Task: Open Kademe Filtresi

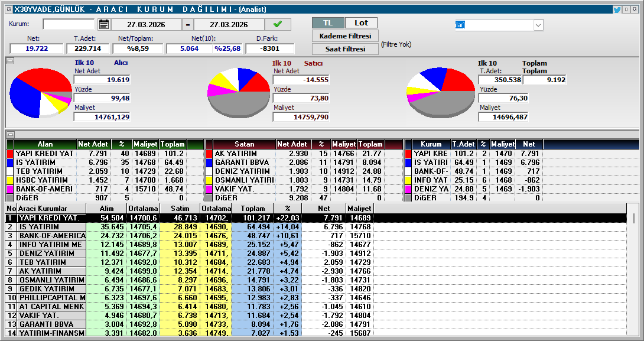Action: pos(345,36)
